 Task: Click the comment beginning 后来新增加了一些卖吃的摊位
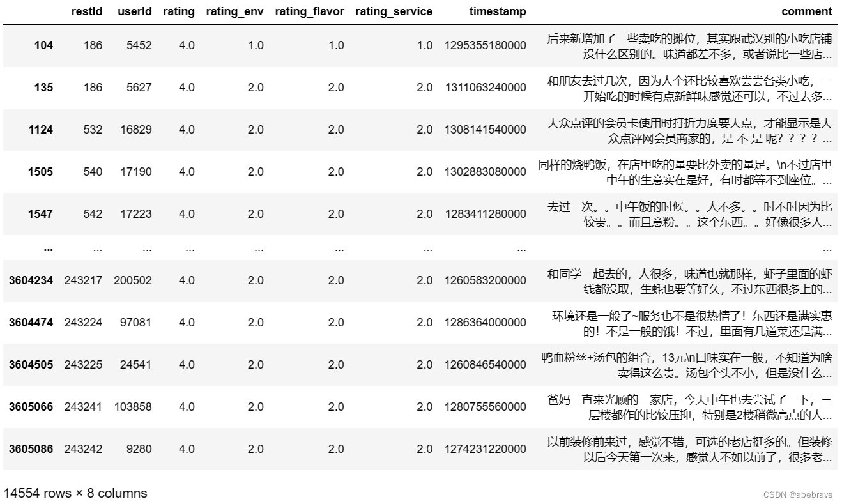pos(689,46)
